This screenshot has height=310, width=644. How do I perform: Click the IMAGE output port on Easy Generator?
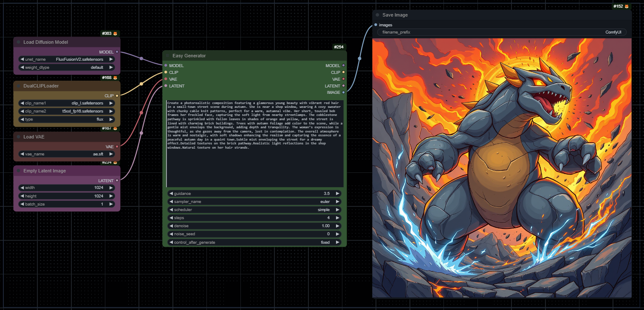coord(343,92)
